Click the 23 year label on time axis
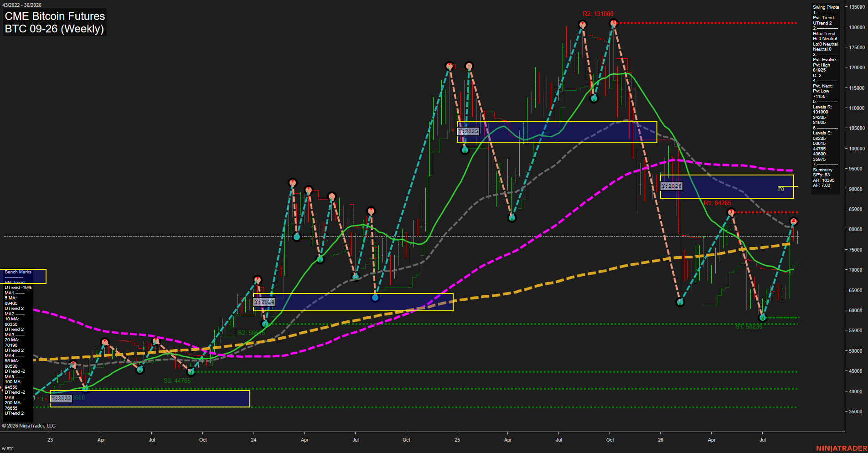The image size is (868, 453). [50, 440]
